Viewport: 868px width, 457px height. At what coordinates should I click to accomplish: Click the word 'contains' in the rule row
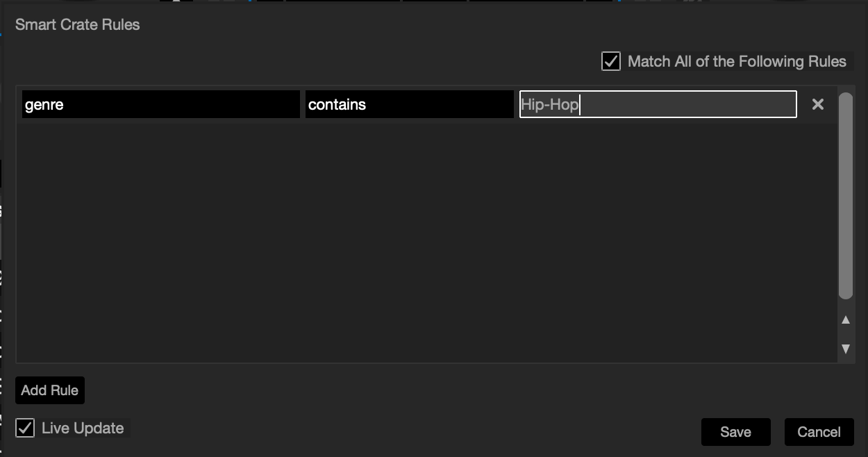click(x=337, y=105)
